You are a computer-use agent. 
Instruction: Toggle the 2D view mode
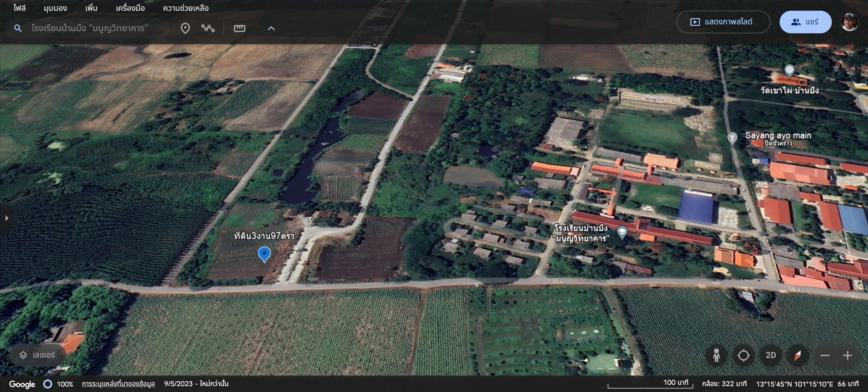(770, 355)
